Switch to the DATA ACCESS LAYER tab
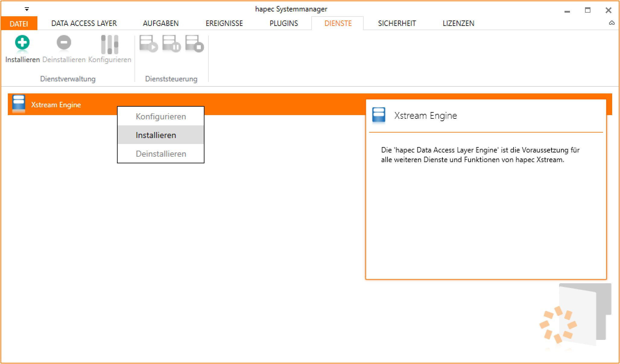Viewport: 620px width, 364px height. [84, 24]
